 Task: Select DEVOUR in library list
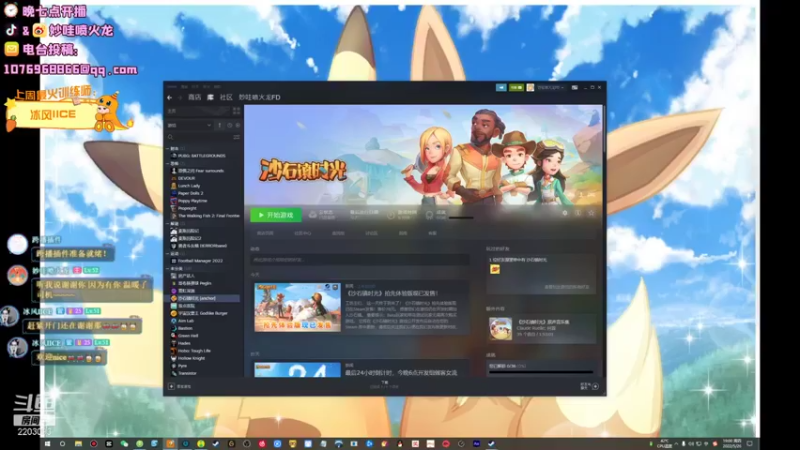pyautogui.click(x=187, y=179)
